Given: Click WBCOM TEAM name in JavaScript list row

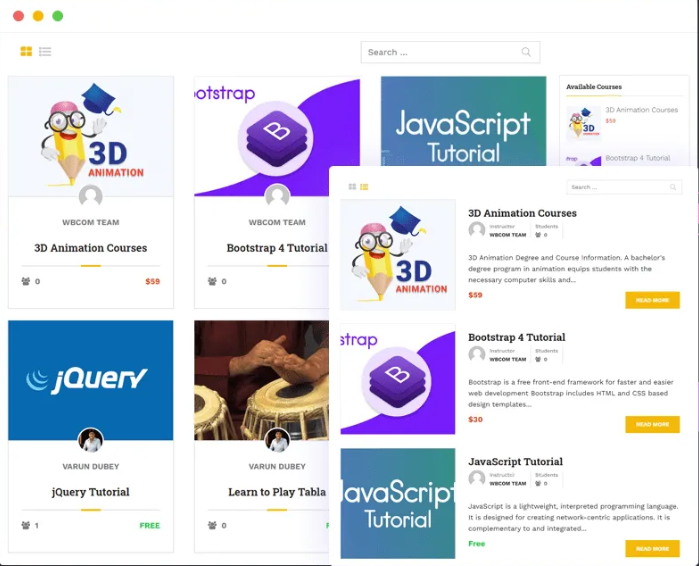Looking at the screenshot, I should tap(508, 484).
